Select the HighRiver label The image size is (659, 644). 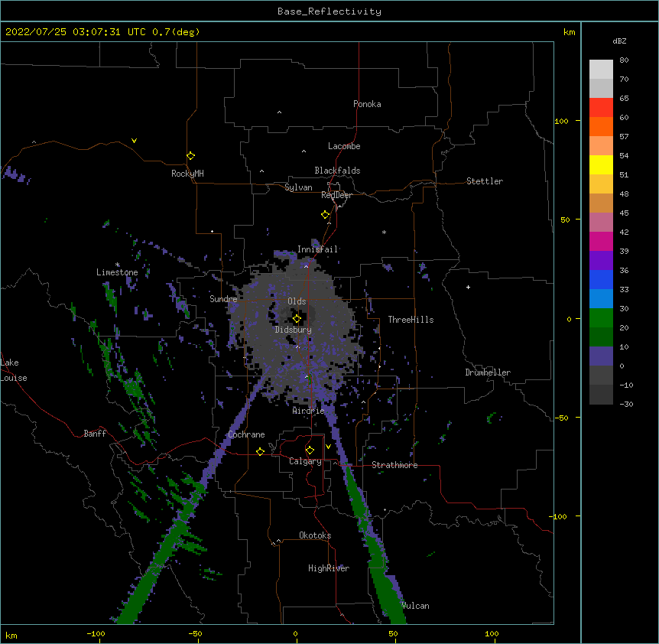point(329,568)
